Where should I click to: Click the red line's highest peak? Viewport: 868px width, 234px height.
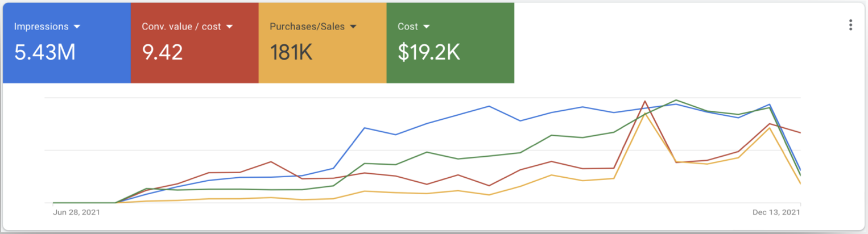(x=644, y=102)
